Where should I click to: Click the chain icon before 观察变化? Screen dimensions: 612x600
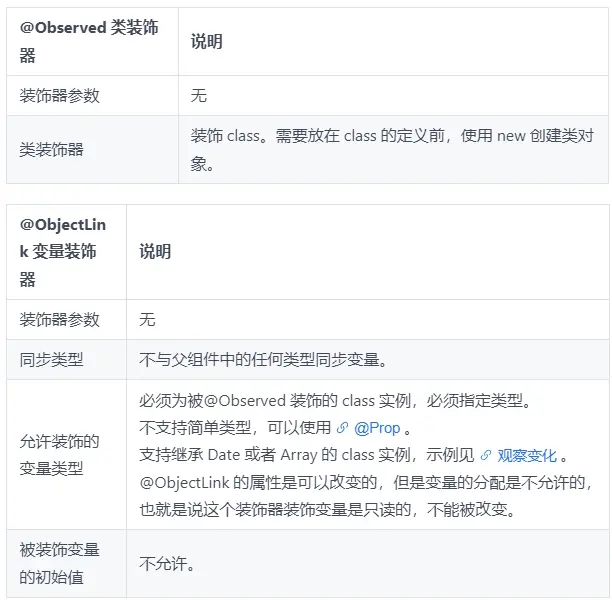486,455
